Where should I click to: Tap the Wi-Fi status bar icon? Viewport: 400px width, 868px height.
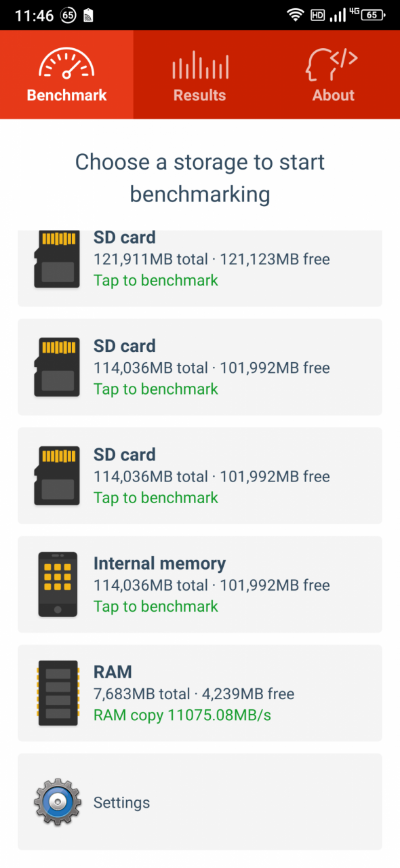tap(295, 15)
